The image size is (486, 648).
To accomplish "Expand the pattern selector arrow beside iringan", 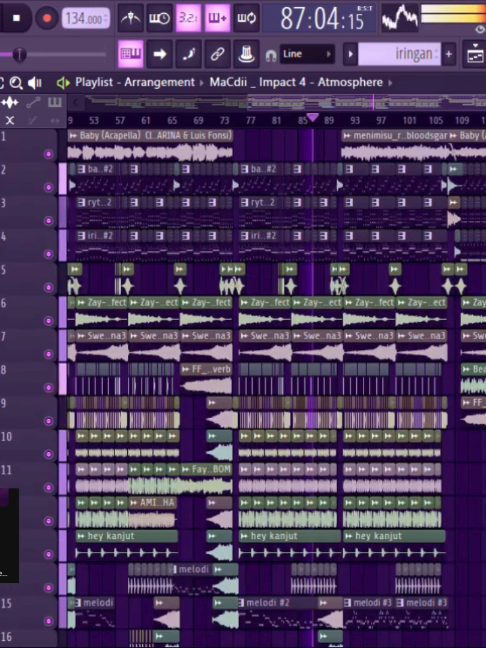I will pyautogui.click(x=350, y=54).
